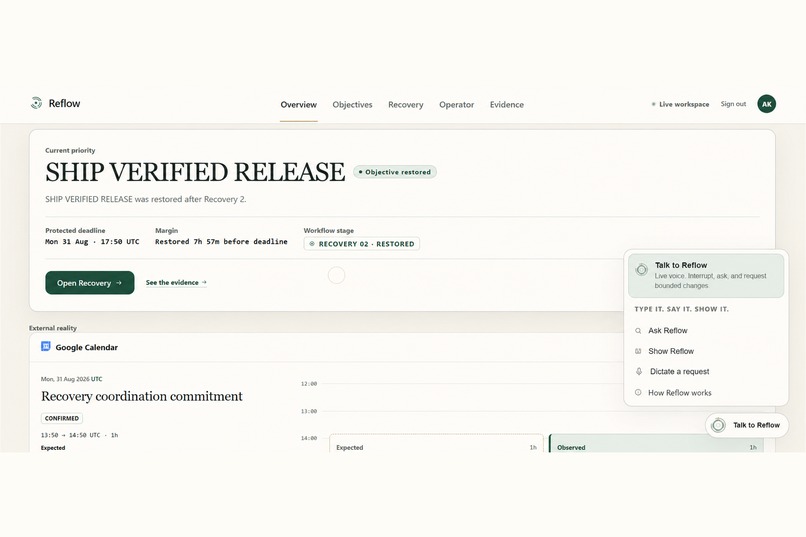Click the Google Calendar heading
The height and width of the screenshot is (537, 806).
coord(86,347)
